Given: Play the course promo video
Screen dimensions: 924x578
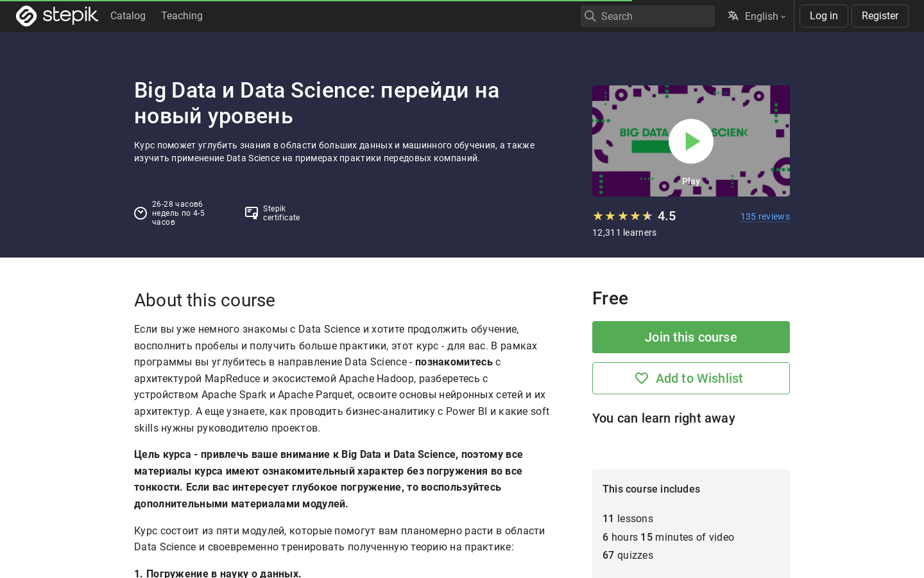Looking at the screenshot, I should (x=691, y=141).
